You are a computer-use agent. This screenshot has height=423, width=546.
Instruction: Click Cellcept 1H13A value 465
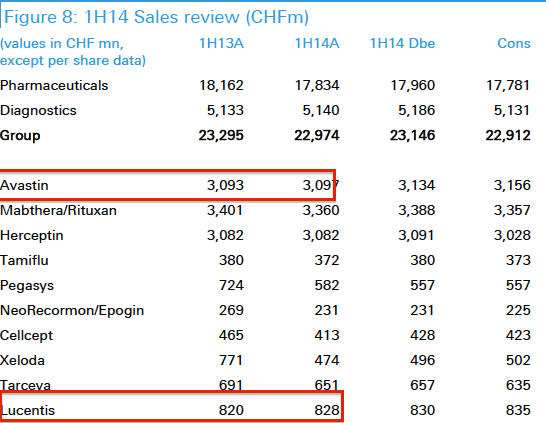coord(231,336)
